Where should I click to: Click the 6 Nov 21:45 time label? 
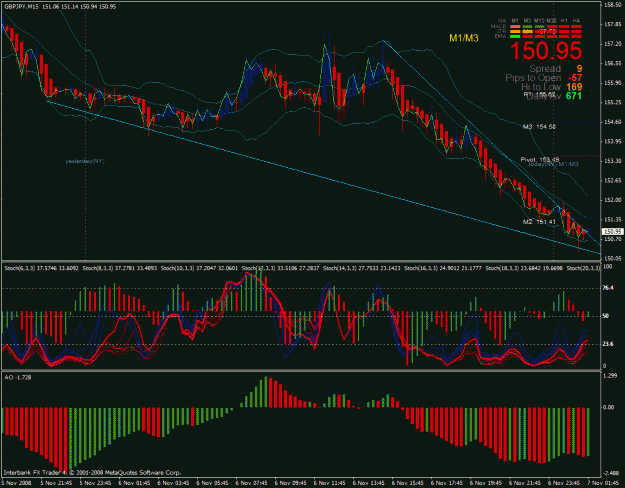coord(524,483)
